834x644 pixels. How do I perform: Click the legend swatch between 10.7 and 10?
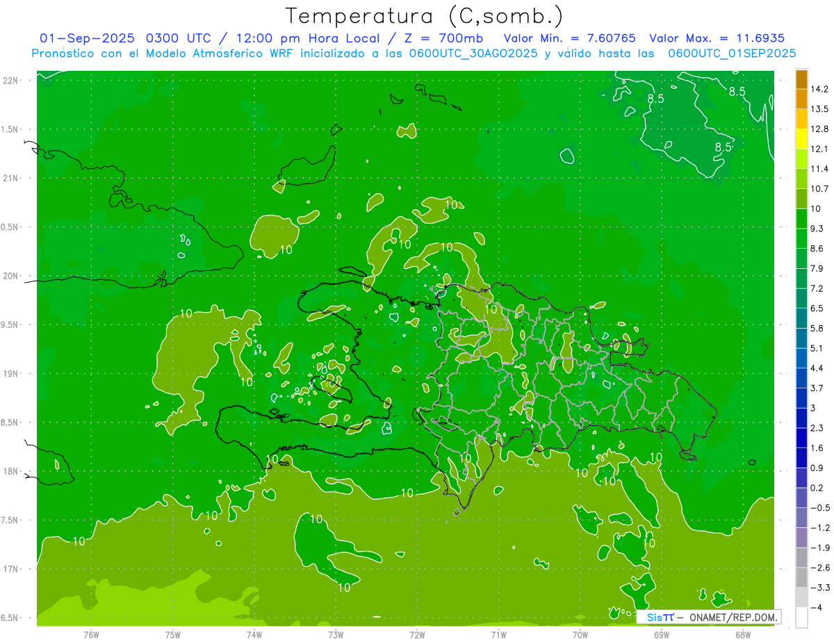pos(801,199)
